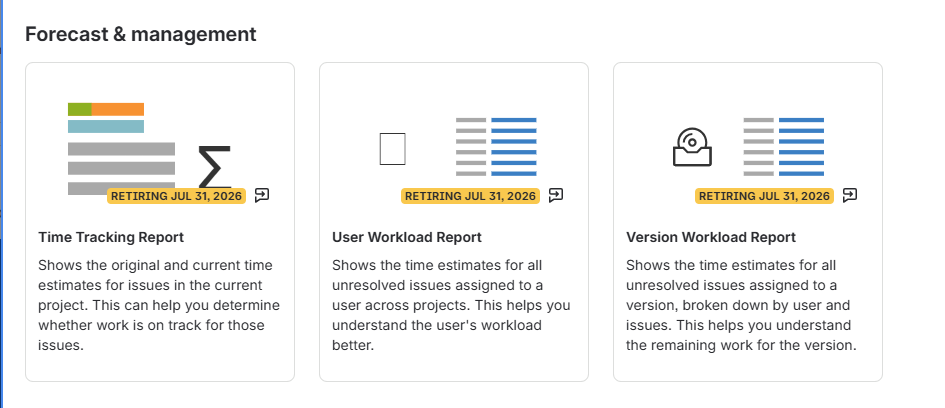Viewport: 945px width, 408px height.
Task: Click Retiring Jul 31 badge on User Workload
Action: click(471, 196)
